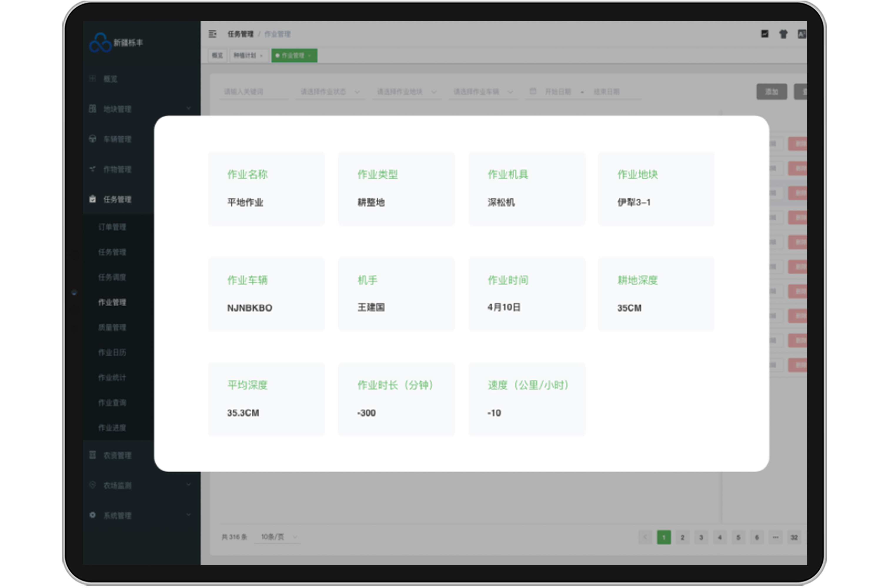882x588 pixels.
Task: Open 作业查询 in the sidebar submenu
Action: click(x=112, y=403)
